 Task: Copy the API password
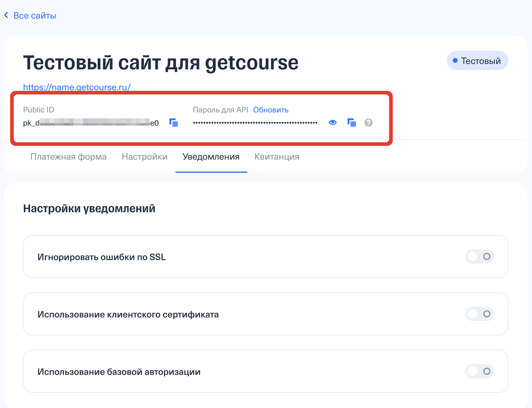(352, 123)
